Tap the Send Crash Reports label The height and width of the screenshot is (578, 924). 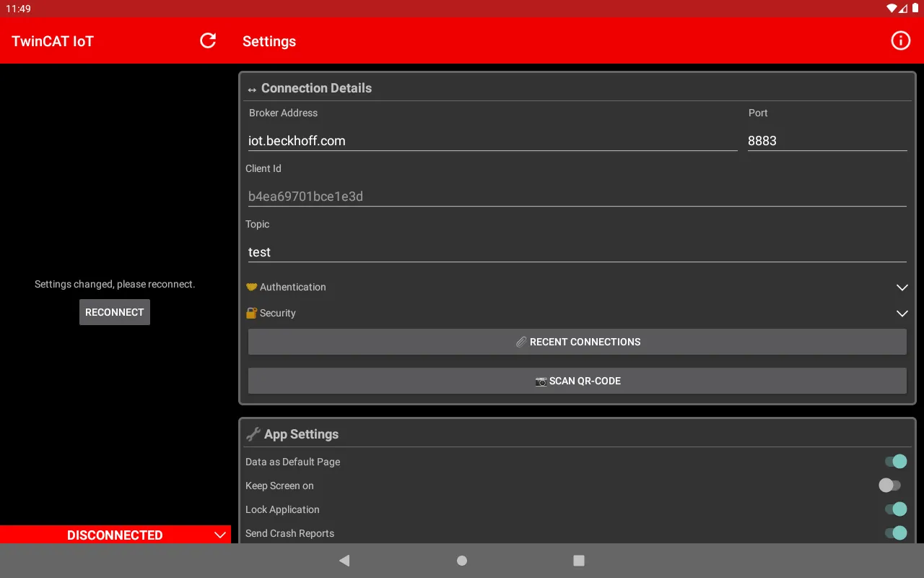click(x=289, y=533)
